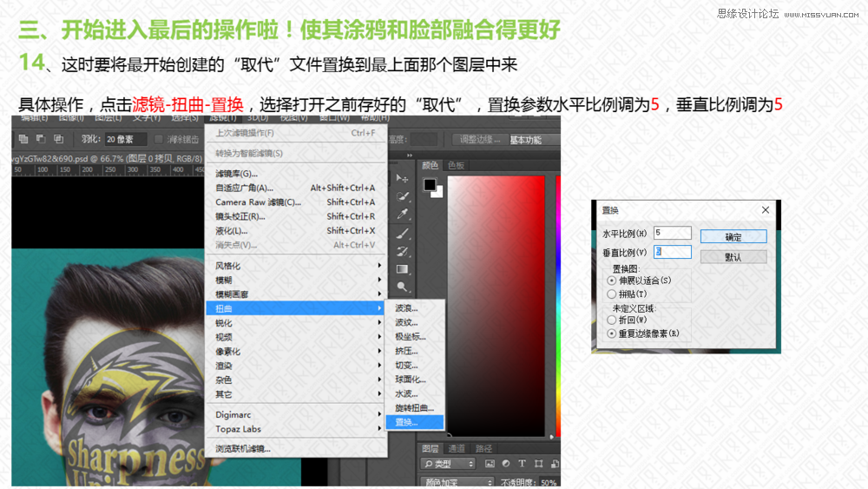This screenshot has width=868, height=489.
Task: Expand the 像素化 filter submenu
Action: pos(296,352)
